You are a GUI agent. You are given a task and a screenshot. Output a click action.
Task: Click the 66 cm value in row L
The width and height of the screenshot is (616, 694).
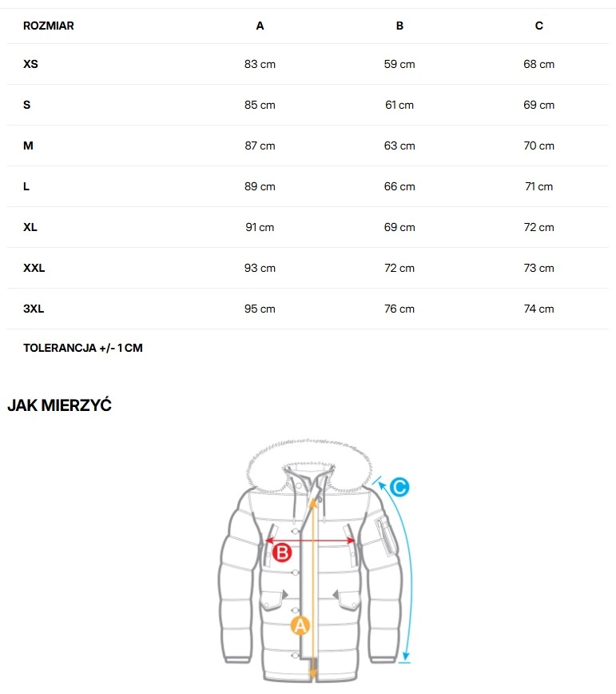click(x=399, y=186)
